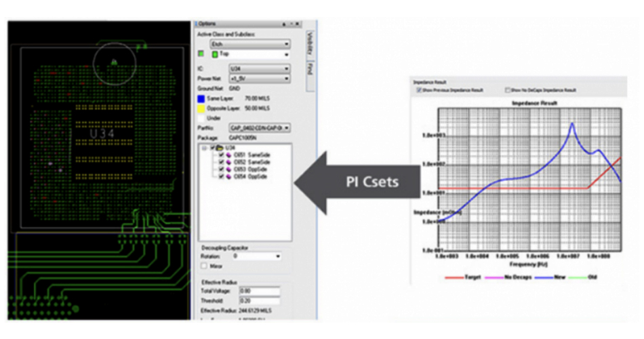This screenshot has width=644, height=339.
Task: Select the U34 chip in PCB layout
Action: (104, 134)
